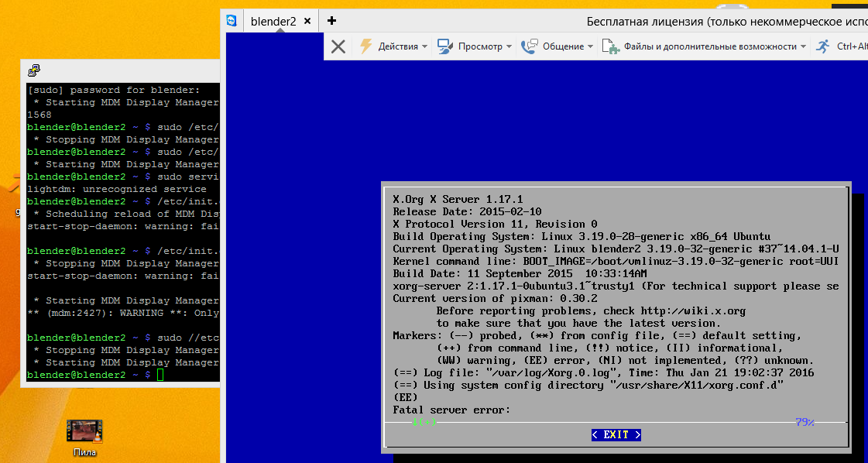Click the monitor icon beside Просмотр
The width and height of the screenshot is (868, 463).
(x=445, y=46)
